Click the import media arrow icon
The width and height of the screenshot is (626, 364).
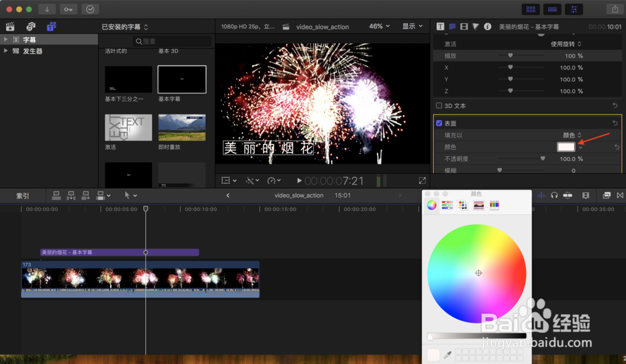coord(47,9)
